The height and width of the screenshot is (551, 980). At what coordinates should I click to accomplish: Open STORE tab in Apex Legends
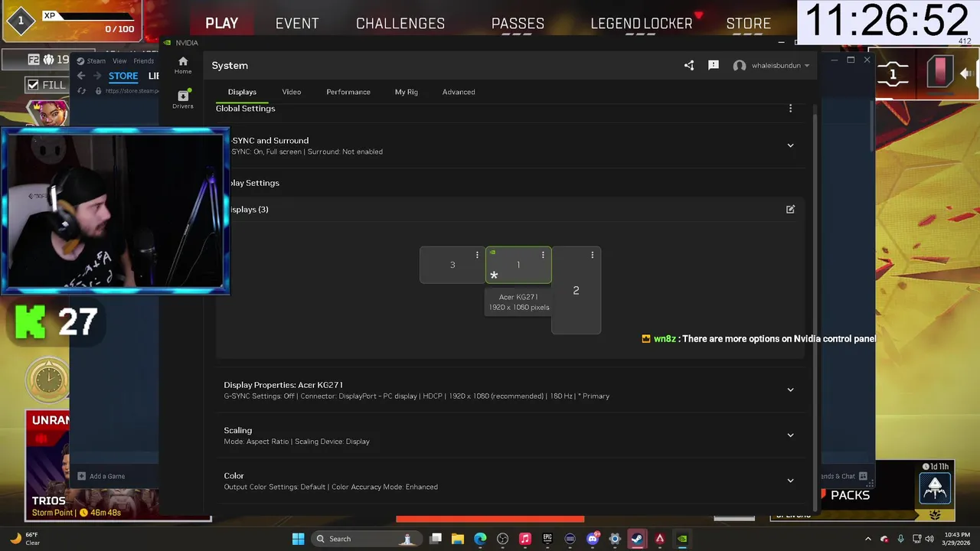click(x=749, y=24)
